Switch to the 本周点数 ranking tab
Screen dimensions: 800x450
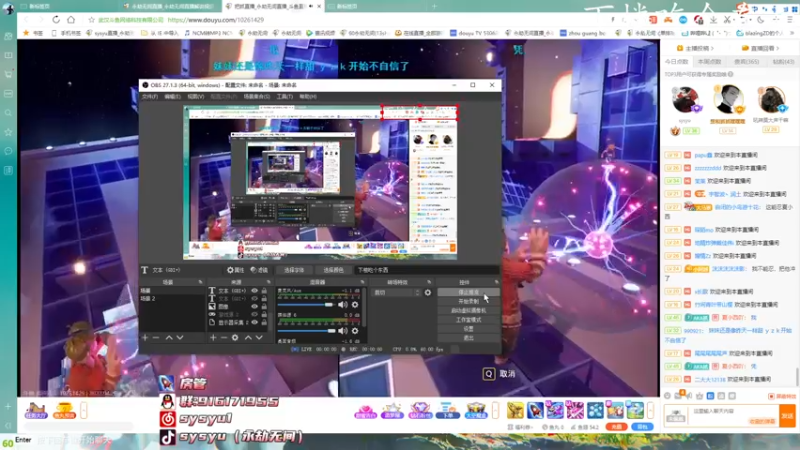coord(709,62)
